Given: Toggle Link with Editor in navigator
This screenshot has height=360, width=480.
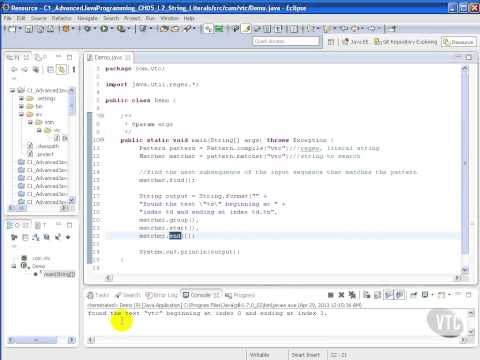Looking at the screenshot, I should [61, 69].
